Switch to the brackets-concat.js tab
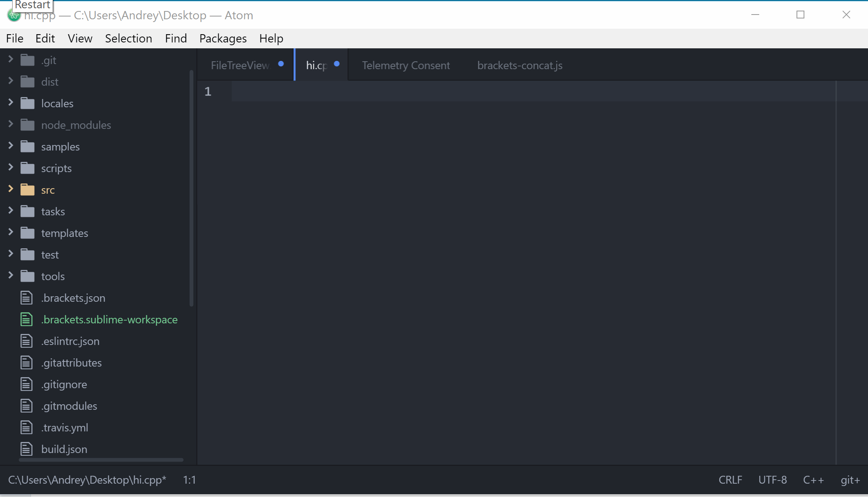The width and height of the screenshot is (868, 497). tap(520, 65)
